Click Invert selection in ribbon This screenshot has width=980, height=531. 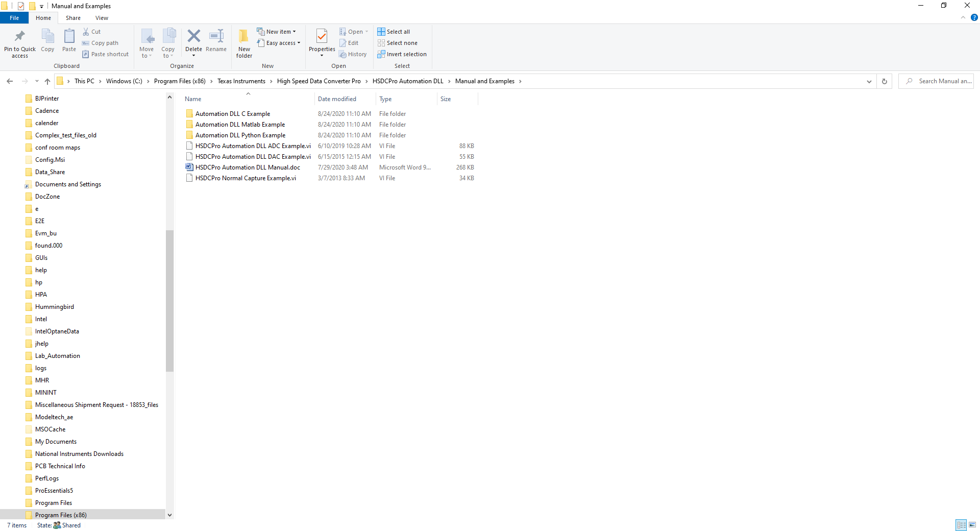(402, 54)
